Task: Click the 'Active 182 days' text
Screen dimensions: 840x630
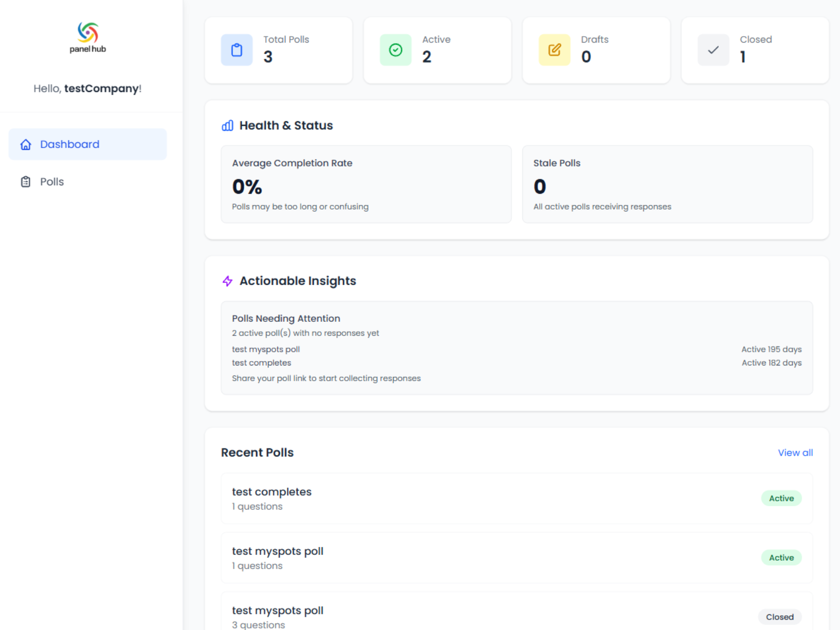Action: click(771, 363)
